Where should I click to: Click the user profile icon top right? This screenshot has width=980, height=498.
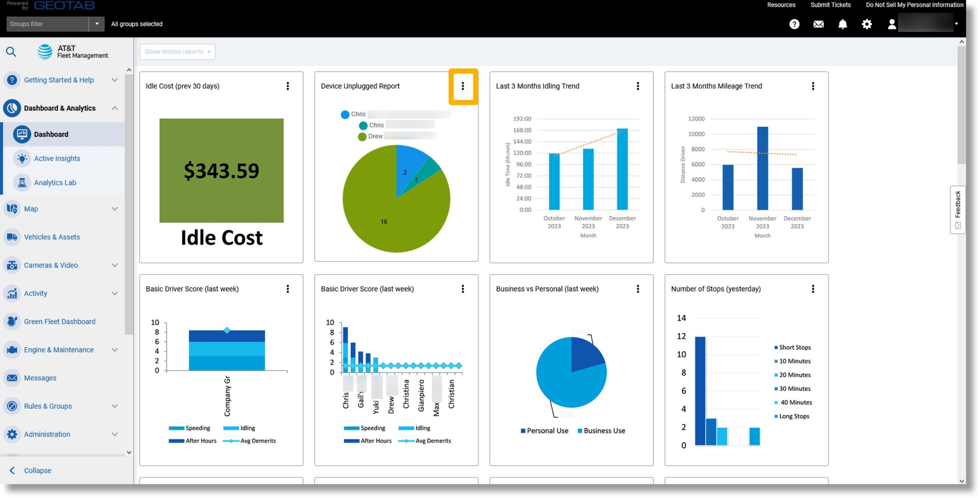(892, 23)
